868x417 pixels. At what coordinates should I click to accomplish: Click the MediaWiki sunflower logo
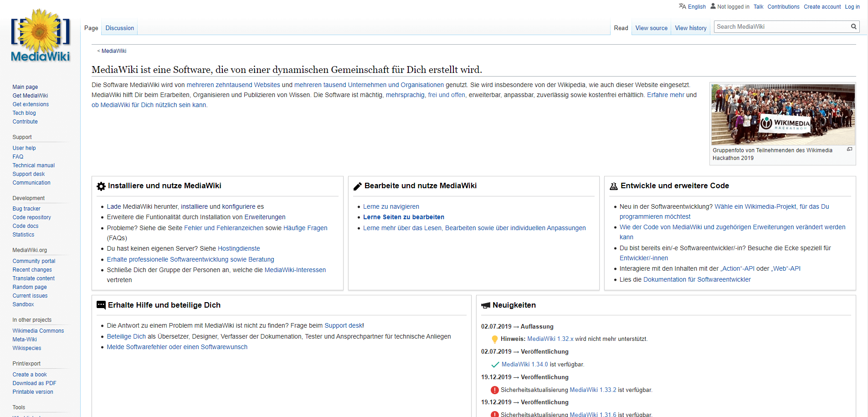click(x=41, y=36)
